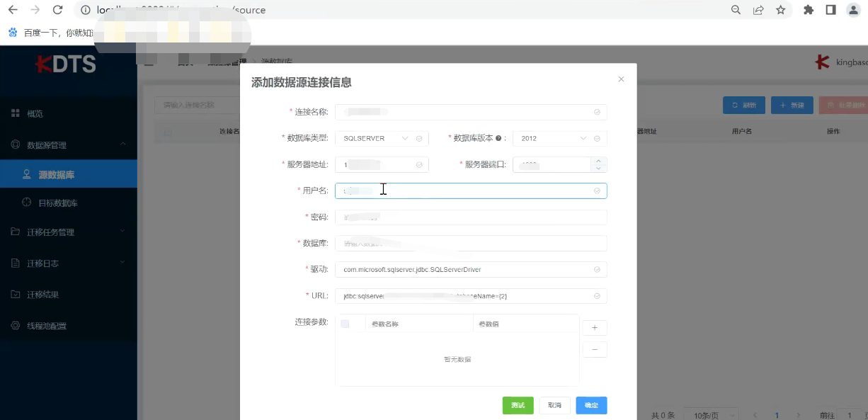Click the 取消 cancel button
This screenshot has height=420, width=868.
point(554,405)
